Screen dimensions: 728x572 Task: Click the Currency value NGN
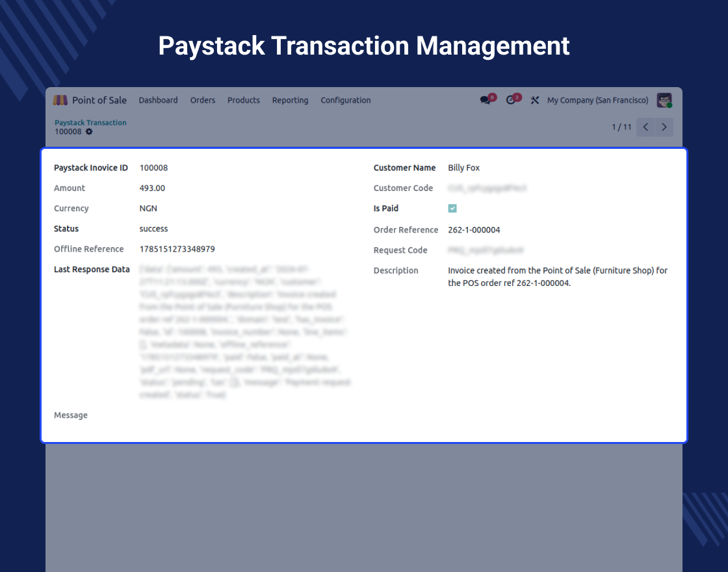(148, 209)
